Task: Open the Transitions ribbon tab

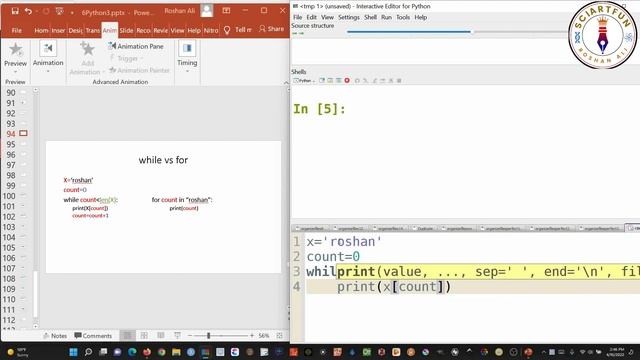Action: click(93, 31)
